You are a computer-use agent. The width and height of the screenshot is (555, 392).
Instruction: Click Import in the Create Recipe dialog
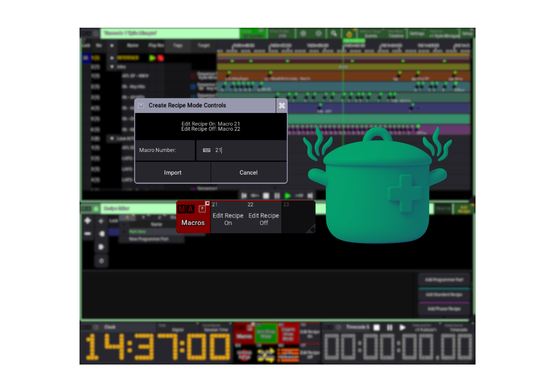coord(173,172)
